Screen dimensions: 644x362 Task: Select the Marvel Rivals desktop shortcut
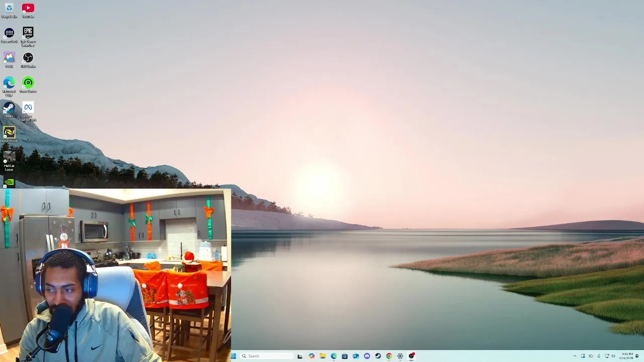pos(9,135)
